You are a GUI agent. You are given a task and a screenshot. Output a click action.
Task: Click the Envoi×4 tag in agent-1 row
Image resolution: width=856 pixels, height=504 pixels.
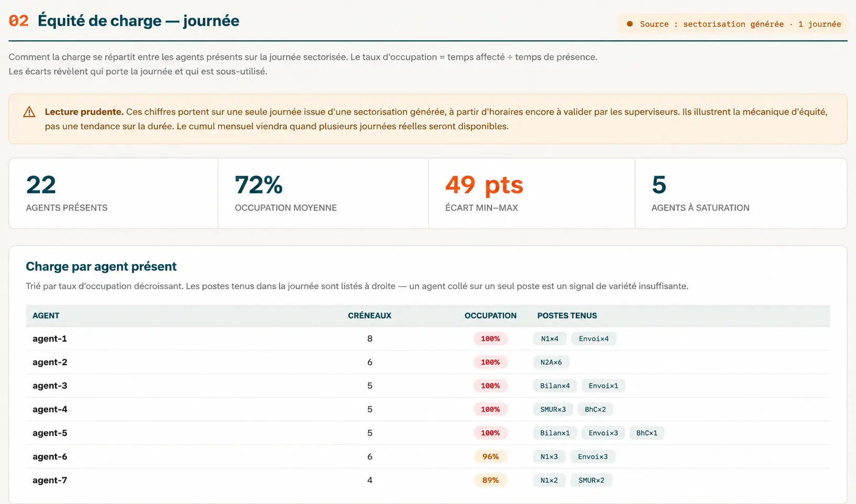tap(594, 338)
